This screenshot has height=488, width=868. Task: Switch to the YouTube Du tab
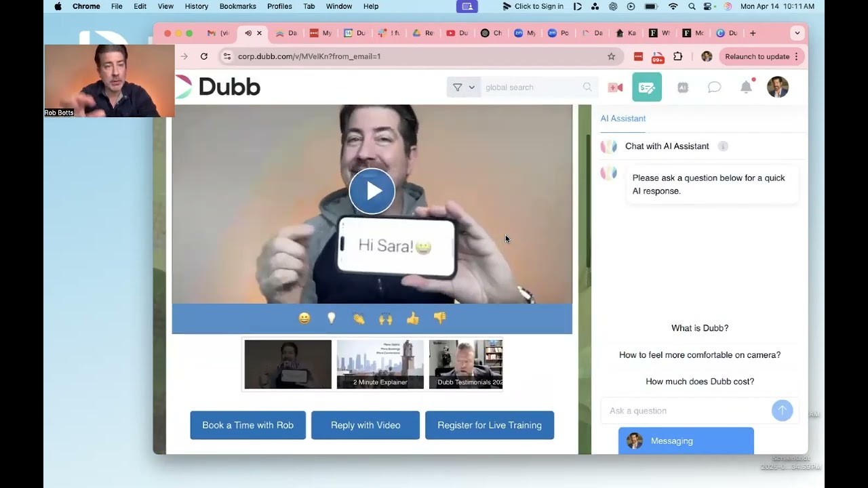pos(457,33)
